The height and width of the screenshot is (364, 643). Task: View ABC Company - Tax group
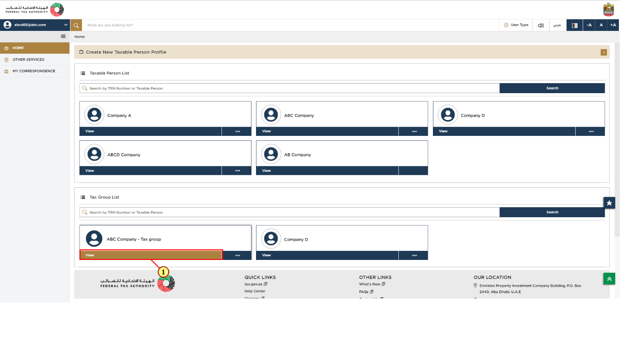151,255
